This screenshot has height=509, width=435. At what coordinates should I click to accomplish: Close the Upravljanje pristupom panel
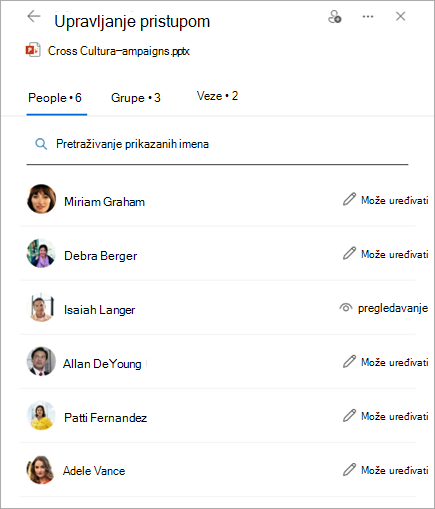tap(400, 16)
